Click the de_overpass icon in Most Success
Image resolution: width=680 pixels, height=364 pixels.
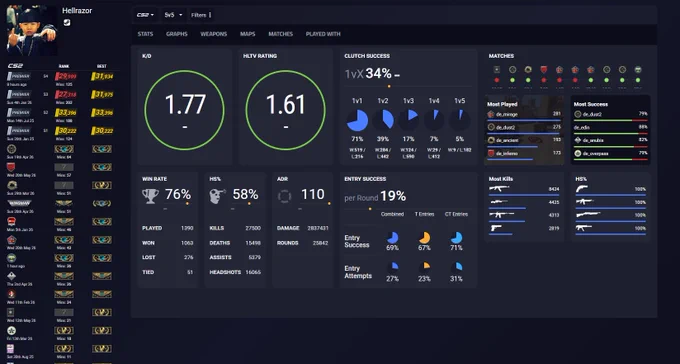pyautogui.click(x=578, y=154)
